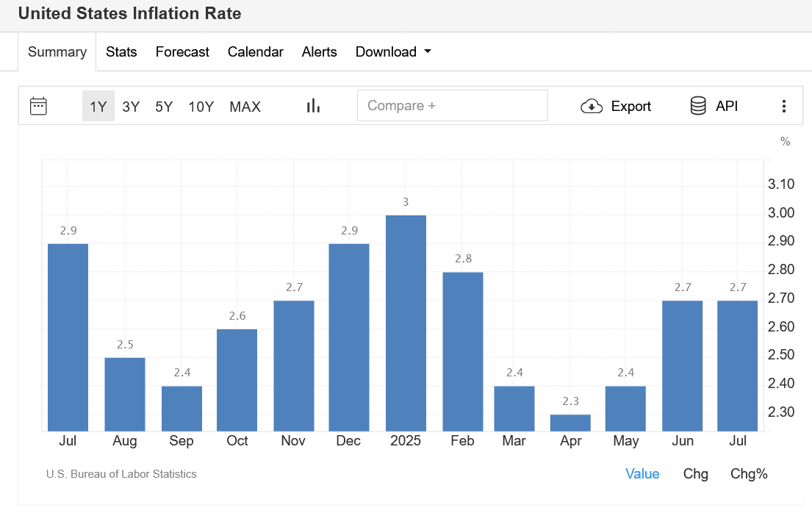
Task: Click the Mar bar showing 2.4
Action: [514, 409]
